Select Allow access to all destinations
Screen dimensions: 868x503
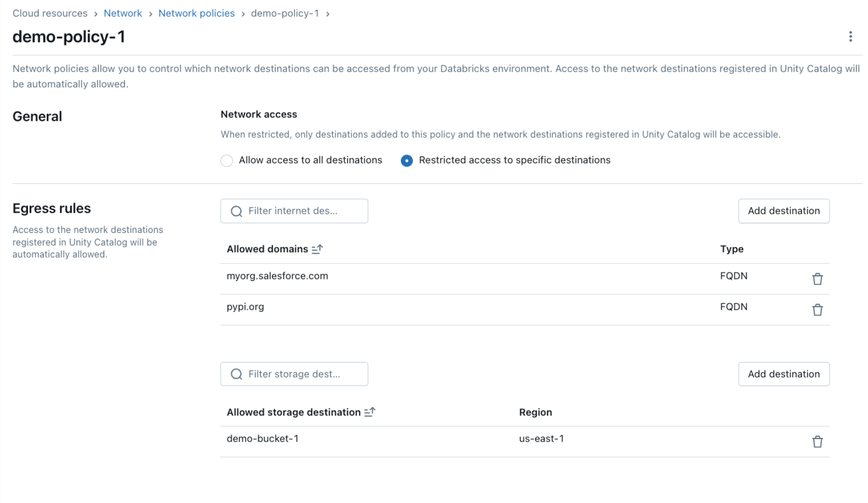[227, 161]
